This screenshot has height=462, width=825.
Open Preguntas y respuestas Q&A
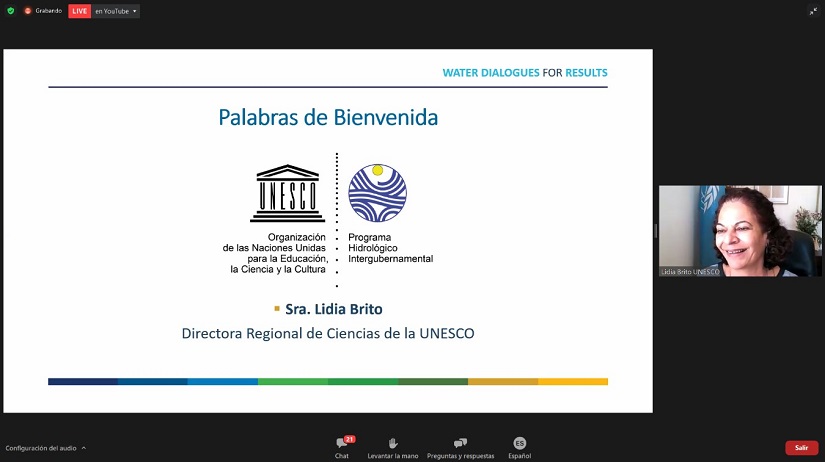pyautogui.click(x=460, y=448)
